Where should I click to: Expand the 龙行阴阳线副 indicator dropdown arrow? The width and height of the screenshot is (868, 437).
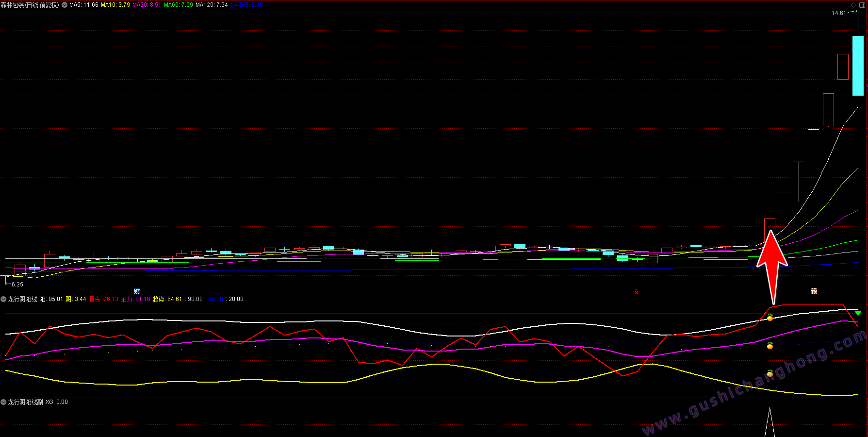(3, 402)
